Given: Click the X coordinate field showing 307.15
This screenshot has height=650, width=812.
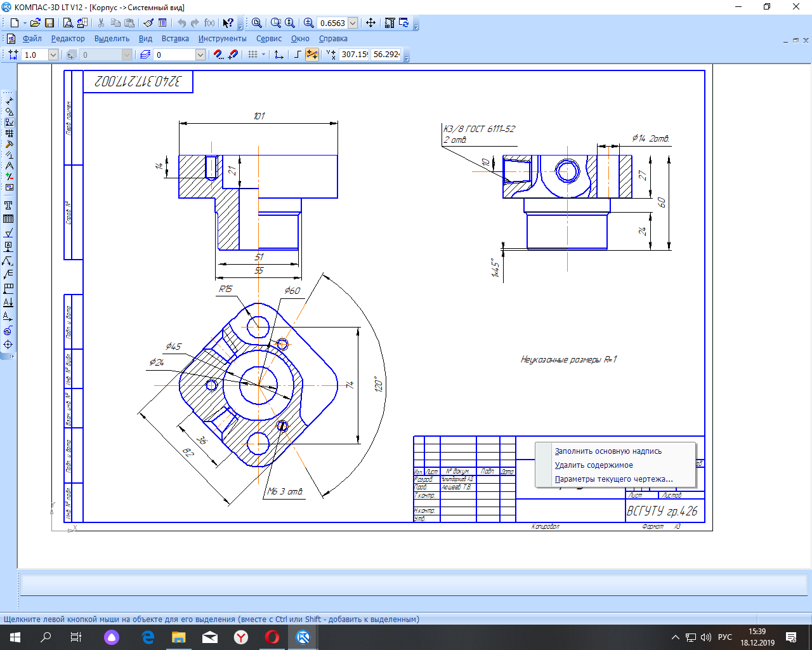Looking at the screenshot, I should point(354,55).
